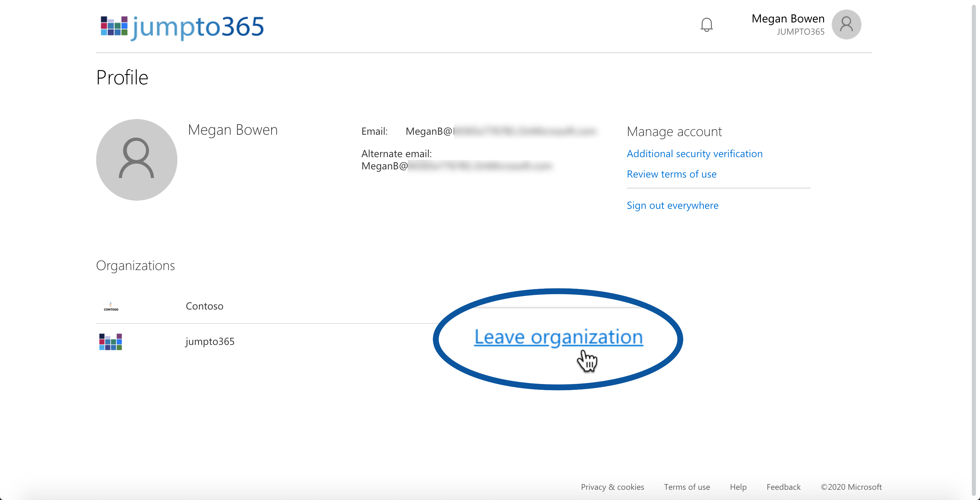The image size is (980, 500).
Task: Open Additional security verification link
Action: coord(694,154)
